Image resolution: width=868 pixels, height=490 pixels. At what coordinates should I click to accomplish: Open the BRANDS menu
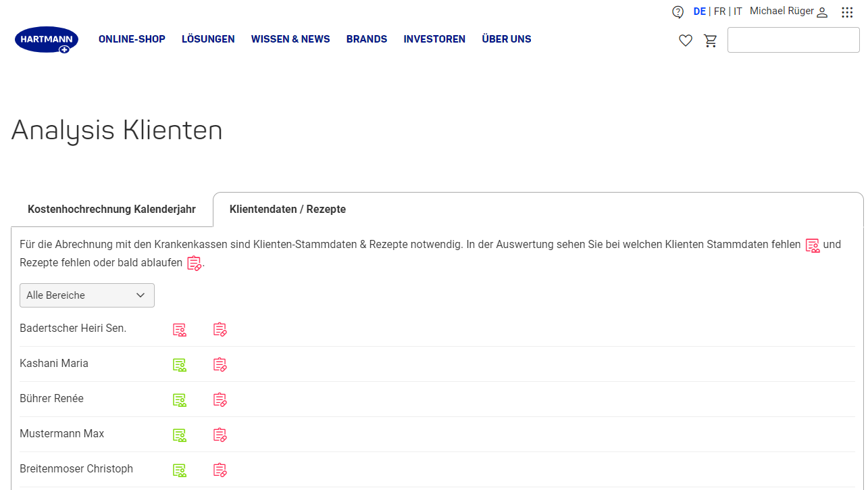click(367, 39)
